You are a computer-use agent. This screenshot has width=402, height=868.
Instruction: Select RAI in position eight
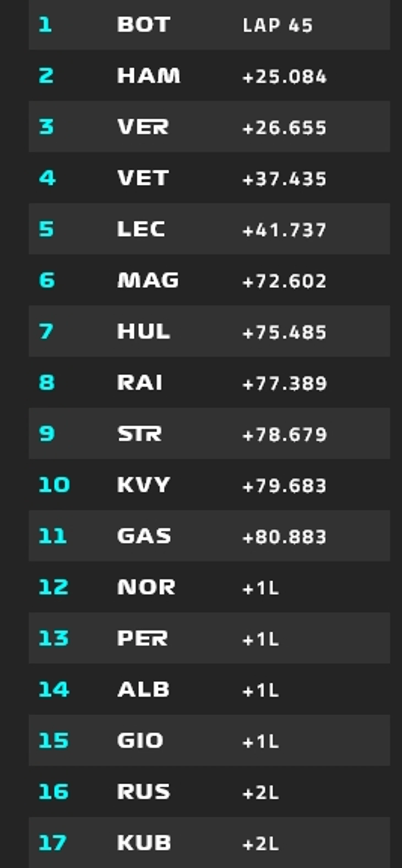click(140, 383)
